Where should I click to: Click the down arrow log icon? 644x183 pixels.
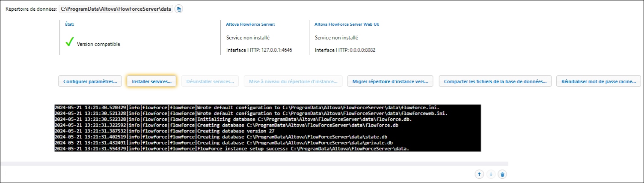click(491, 174)
